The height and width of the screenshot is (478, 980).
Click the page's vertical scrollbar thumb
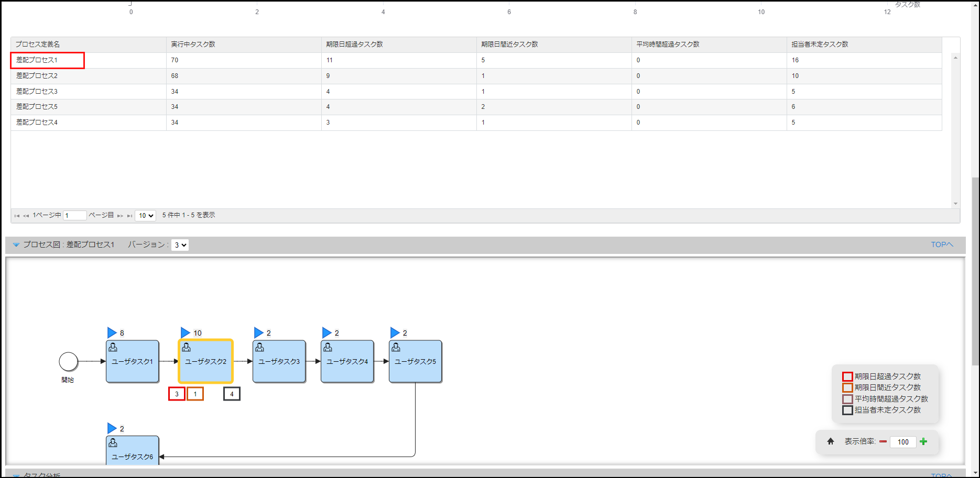coord(975,272)
